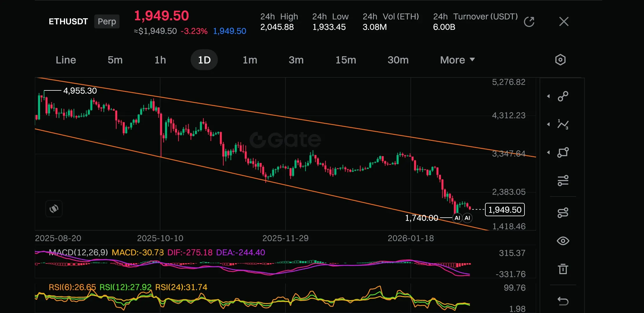Image resolution: width=644 pixels, height=313 pixels.
Task: Delete drawings with trash icon
Action: click(563, 269)
